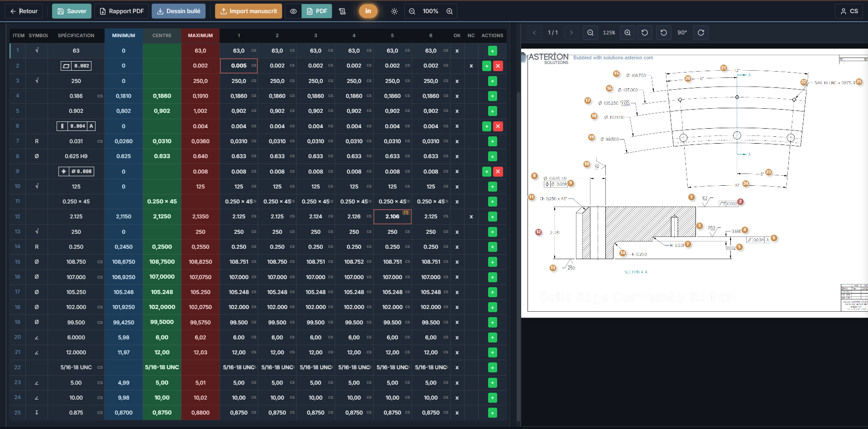Screen dimensions: 868x429
Task: Click the red delete button in row 2
Action: (x=498, y=66)
